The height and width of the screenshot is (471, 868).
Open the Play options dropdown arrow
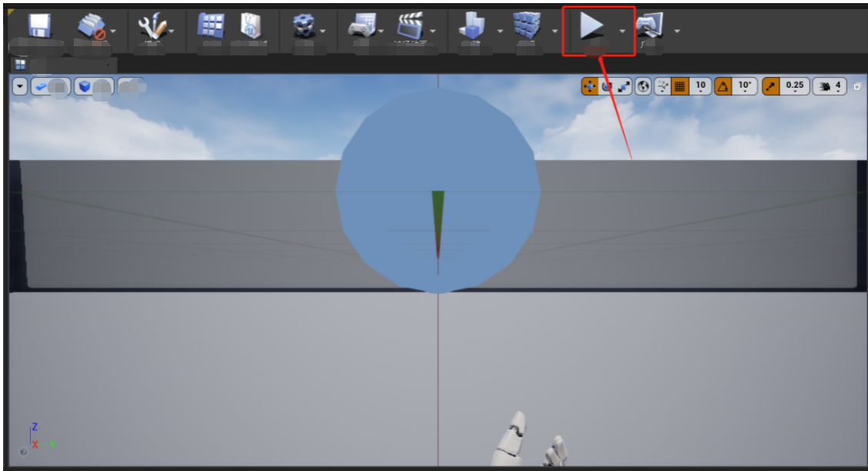point(622,31)
